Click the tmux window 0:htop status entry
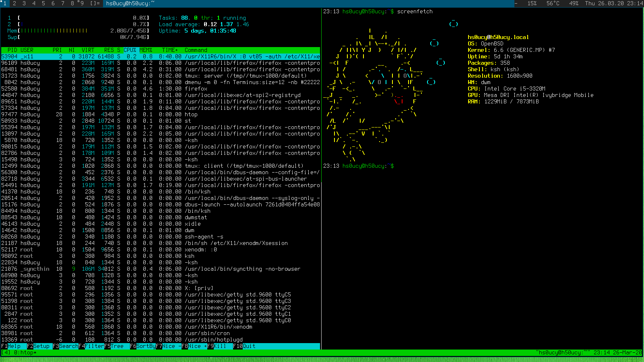 pos(25,352)
